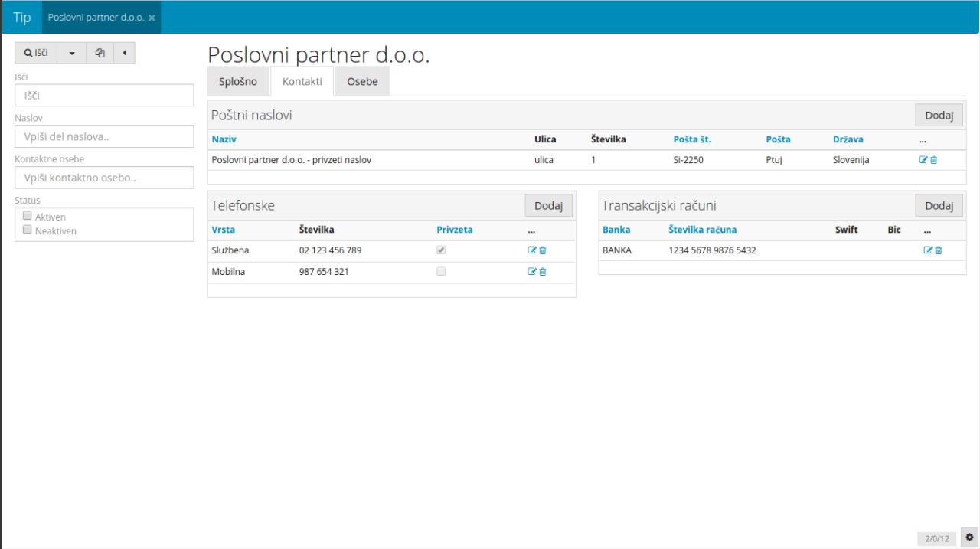Image resolution: width=980 pixels, height=549 pixels.
Task: Delete the Službena phone number
Action: pos(543,250)
